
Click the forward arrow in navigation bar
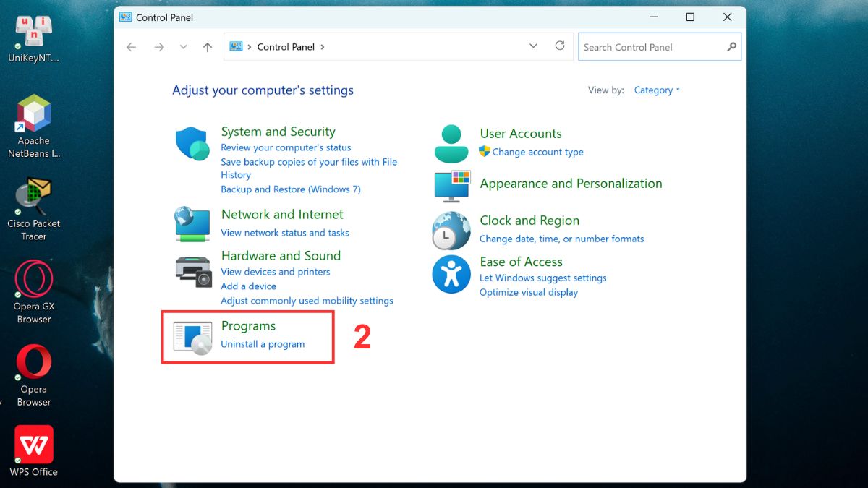point(159,47)
